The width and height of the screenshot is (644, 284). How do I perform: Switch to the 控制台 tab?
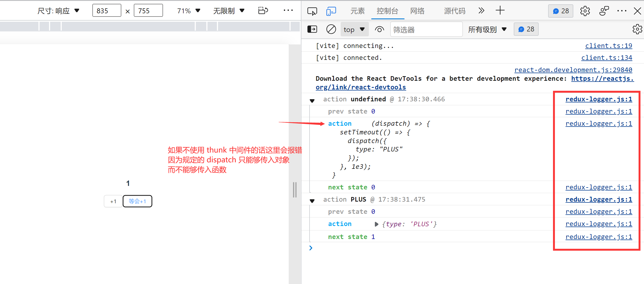(x=388, y=11)
